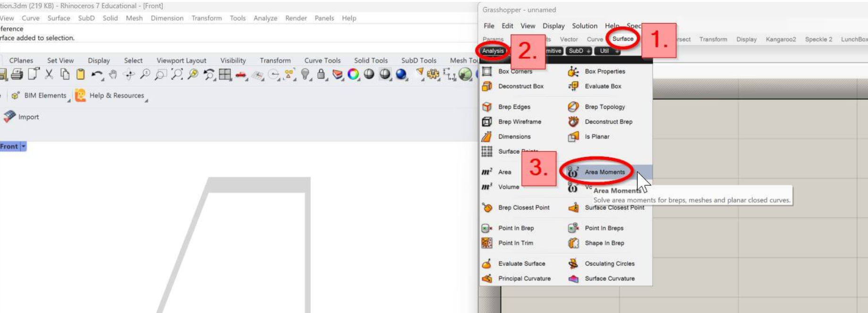Open the Solution menu in Grasshopper

pos(584,26)
